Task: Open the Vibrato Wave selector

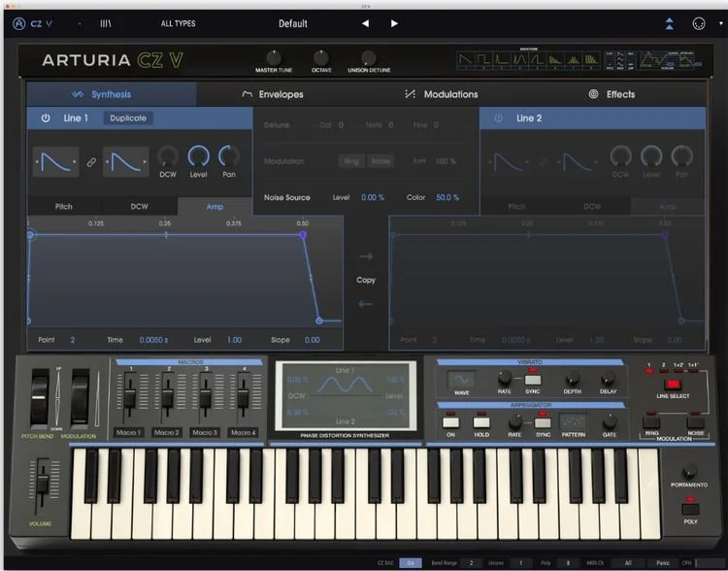Action: pyautogui.click(x=460, y=380)
